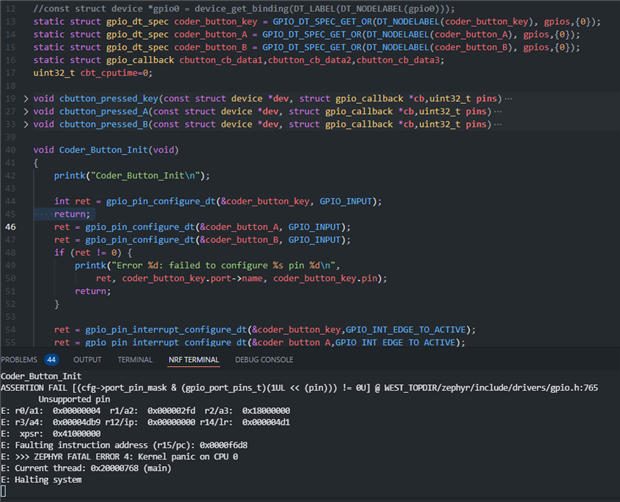Click the fold ellipsis after cbutton_pressed_B line
Image resolution: width=620 pixels, height=502 pixels.
498,125
